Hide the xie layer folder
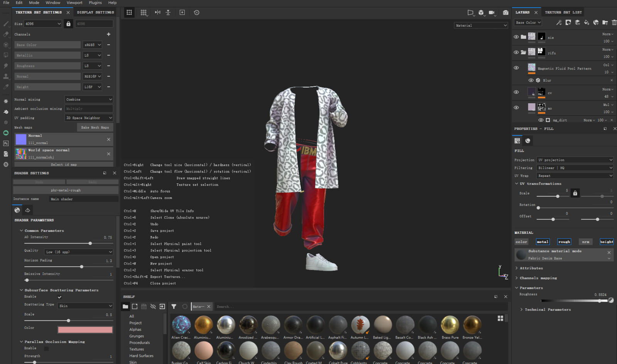The width and height of the screenshot is (617, 364). click(x=516, y=37)
